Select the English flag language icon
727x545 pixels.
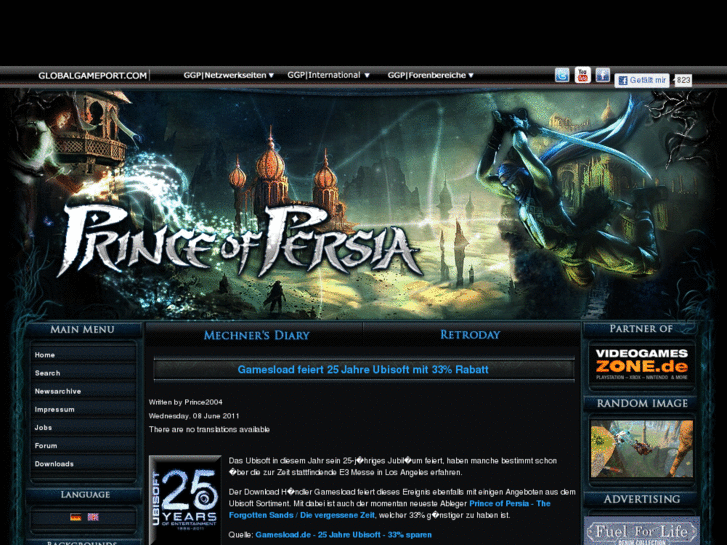click(x=93, y=517)
